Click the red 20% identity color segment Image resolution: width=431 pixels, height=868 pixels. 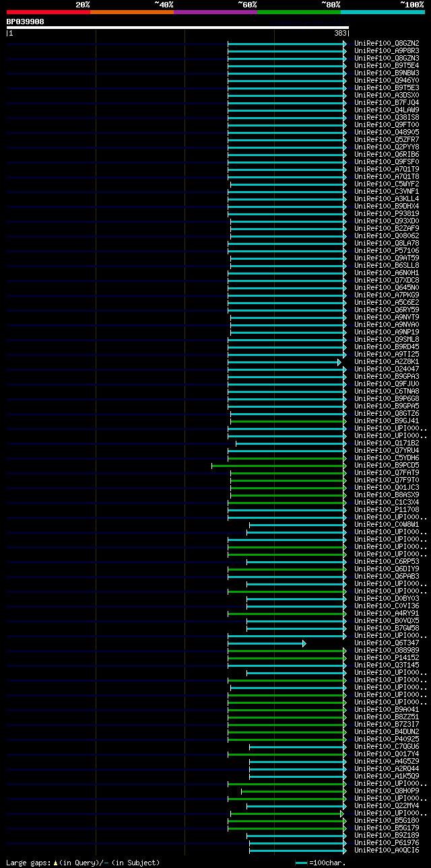pyautogui.click(x=48, y=12)
